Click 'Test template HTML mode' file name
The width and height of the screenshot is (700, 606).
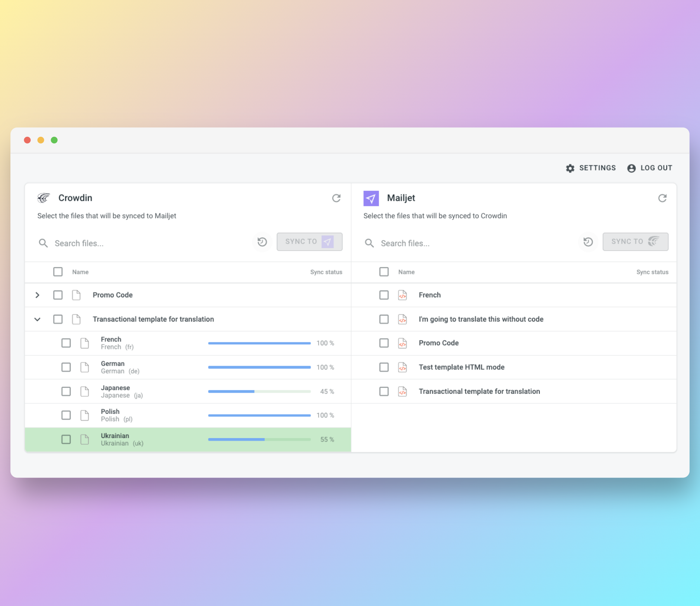click(462, 367)
